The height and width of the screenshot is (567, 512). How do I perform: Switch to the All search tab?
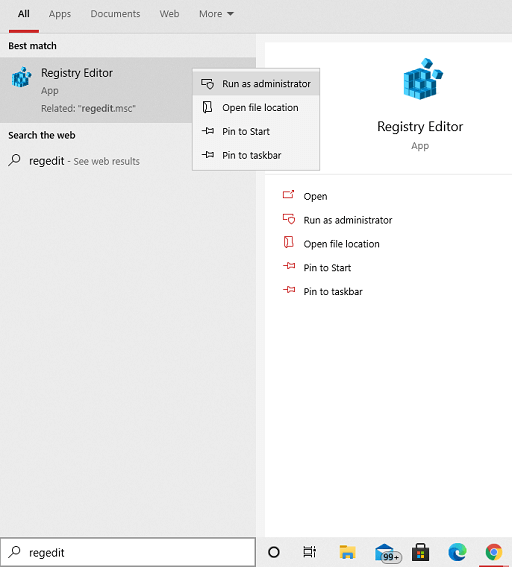[24, 14]
